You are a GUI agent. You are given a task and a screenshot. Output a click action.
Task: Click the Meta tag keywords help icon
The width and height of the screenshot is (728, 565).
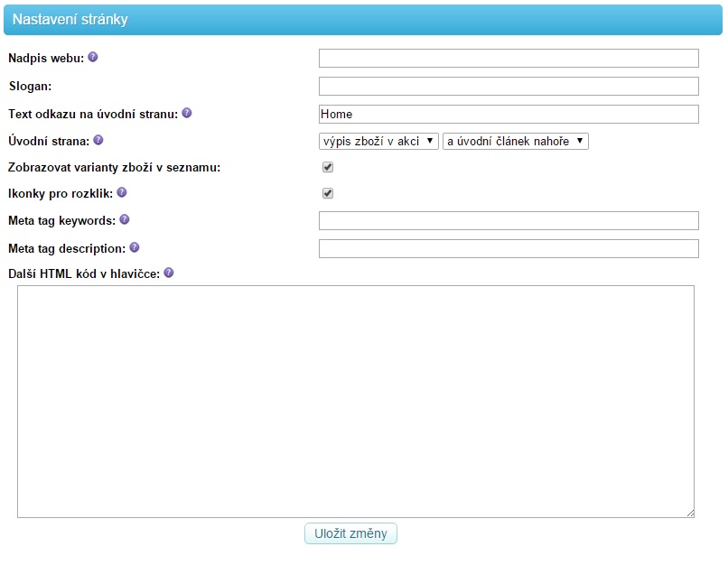(x=125, y=219)
